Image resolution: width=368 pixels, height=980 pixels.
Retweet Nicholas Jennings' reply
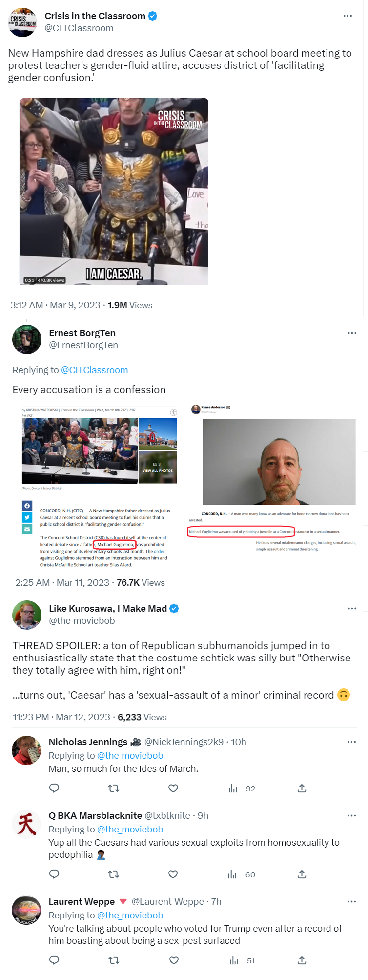point(114,788)
